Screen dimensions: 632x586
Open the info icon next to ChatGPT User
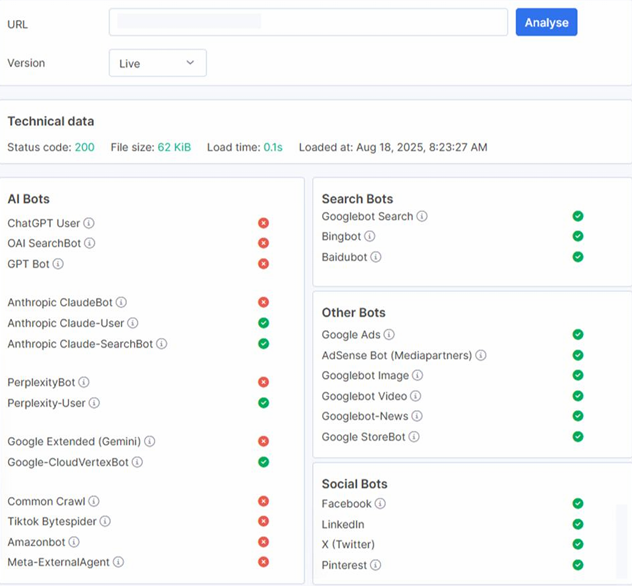pyautogui.click(x=89, y=223)
